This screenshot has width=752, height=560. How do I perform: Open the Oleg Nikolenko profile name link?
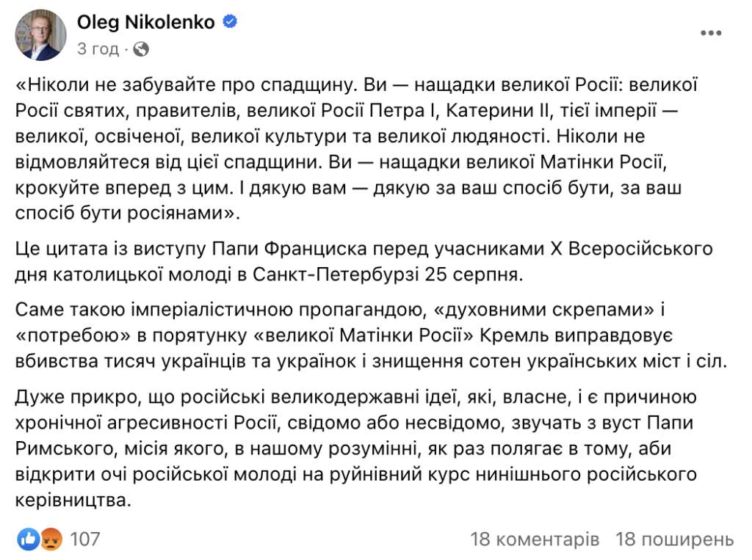pyautogui.click(x=146, y=22)
